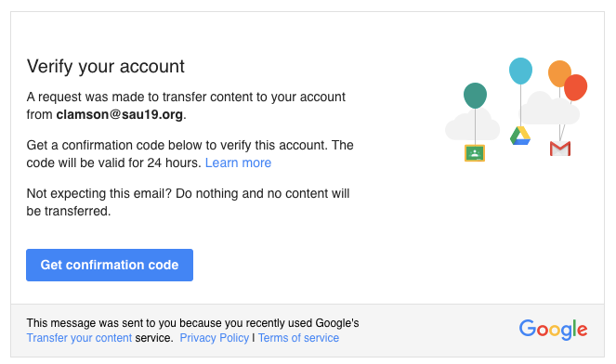
Task: Click the blue balloon above Drive
Action: (x=520, y=71)
